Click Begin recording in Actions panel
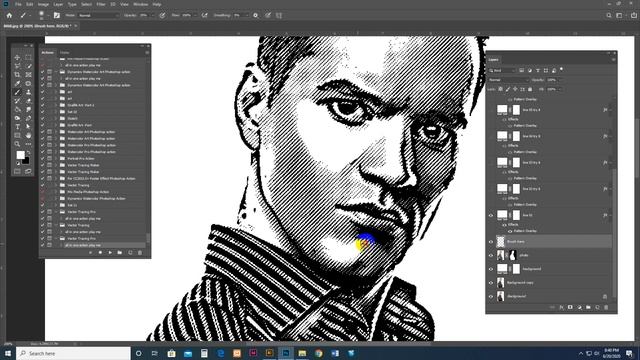This screenshot has height=360, width=640. click(100, 253)
